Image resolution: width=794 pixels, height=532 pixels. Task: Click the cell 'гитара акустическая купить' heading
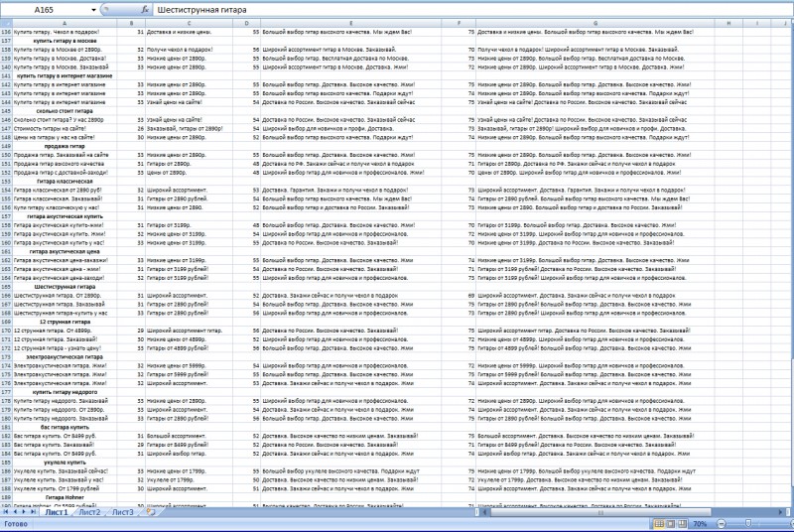65,216
